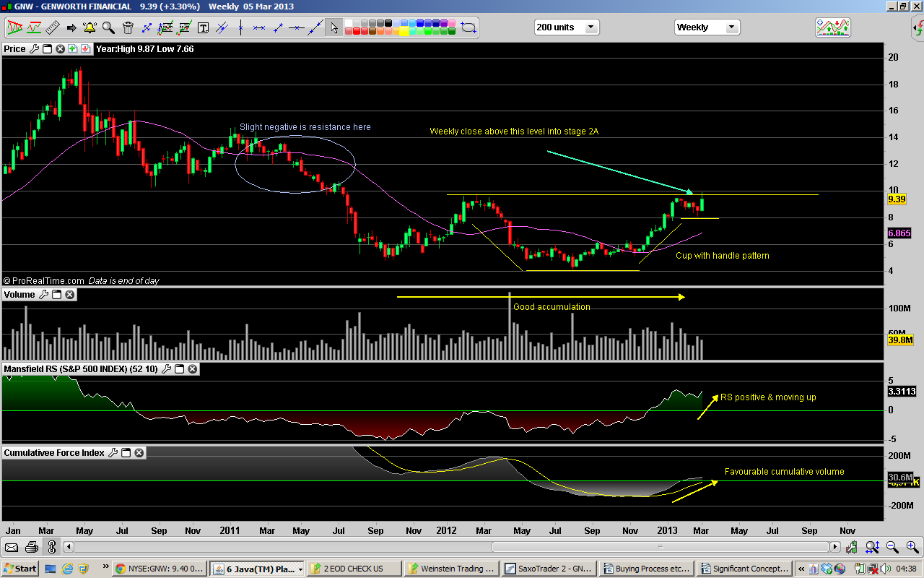Click the alert bell icon
Viewport: 924px width, 578px height.
coord(90,27)
